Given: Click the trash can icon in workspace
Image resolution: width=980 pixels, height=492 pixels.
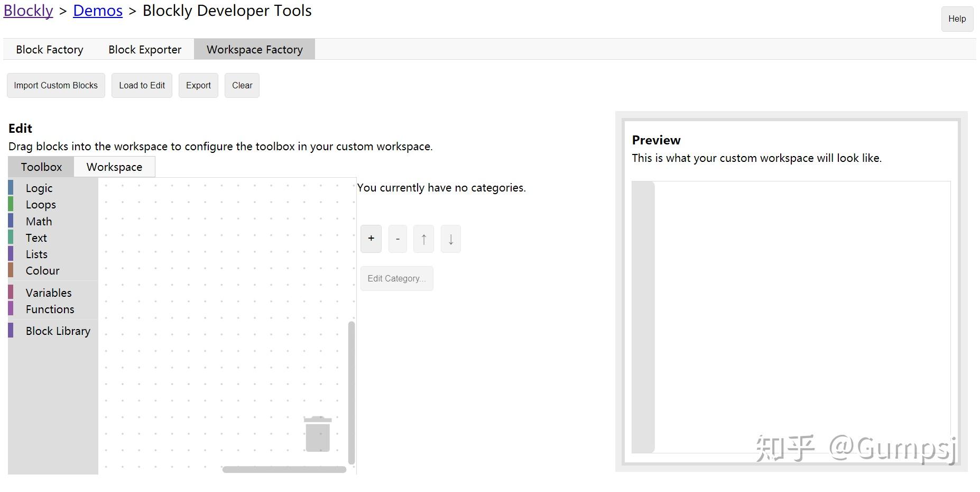Looking at the screenshot, I should coord(317,434).
